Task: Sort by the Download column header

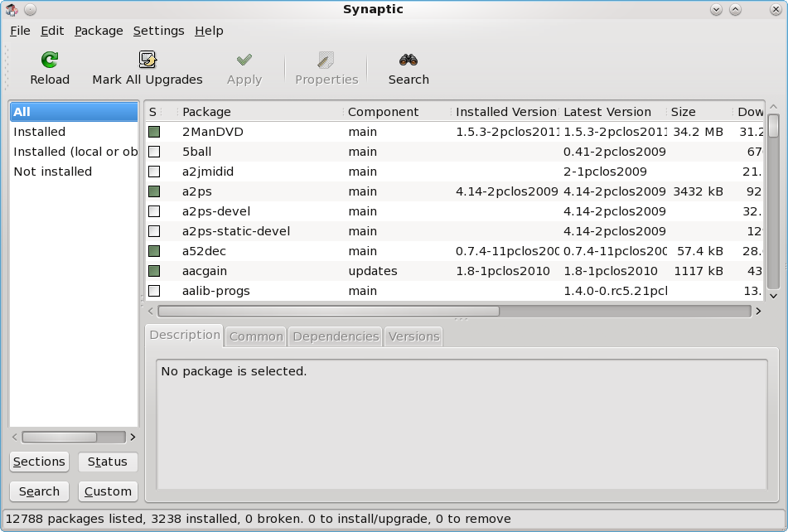Action: (749, 112)
